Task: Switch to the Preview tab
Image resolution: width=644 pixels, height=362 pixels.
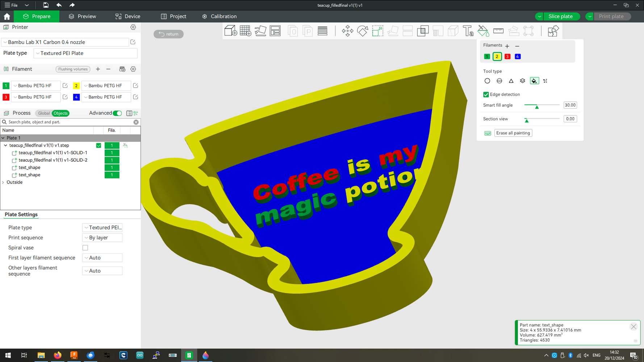Action: pos(82,16)
